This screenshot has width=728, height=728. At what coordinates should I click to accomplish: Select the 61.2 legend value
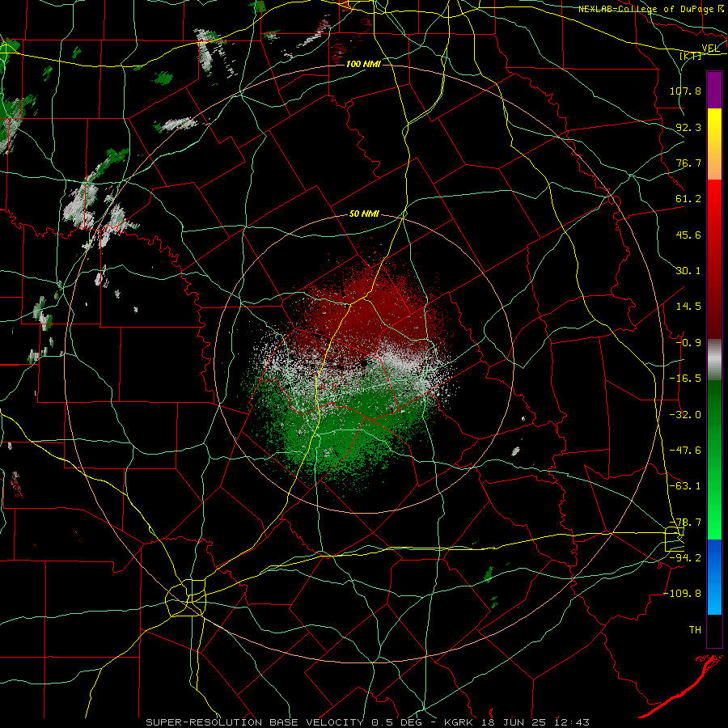[688, 199]
